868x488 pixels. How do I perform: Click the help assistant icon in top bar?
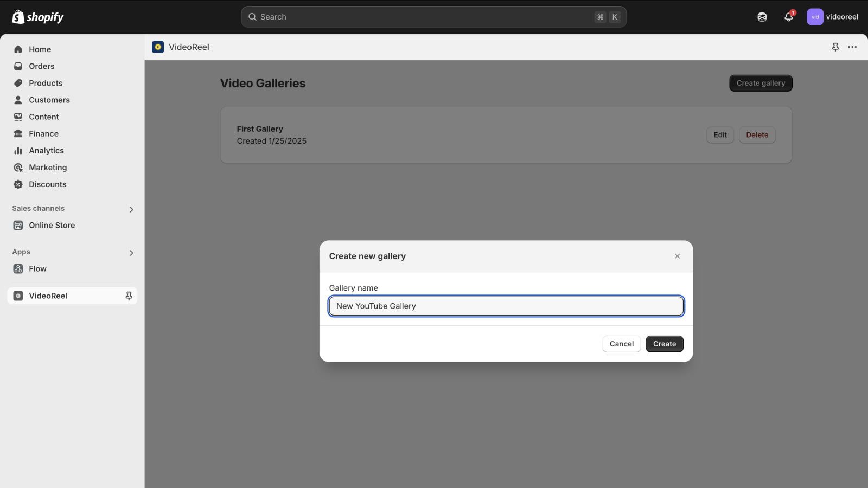pos(761,17)
